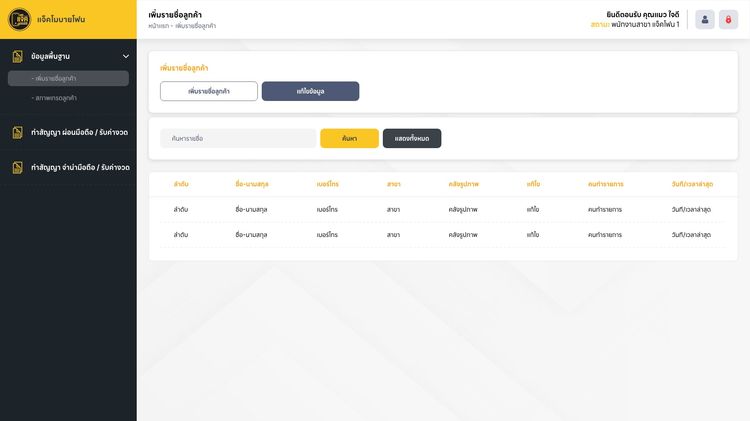Click the ข้อมูลพื้นฐาน sidebar icon
The image size is (750, 421).
pos(17,57)
